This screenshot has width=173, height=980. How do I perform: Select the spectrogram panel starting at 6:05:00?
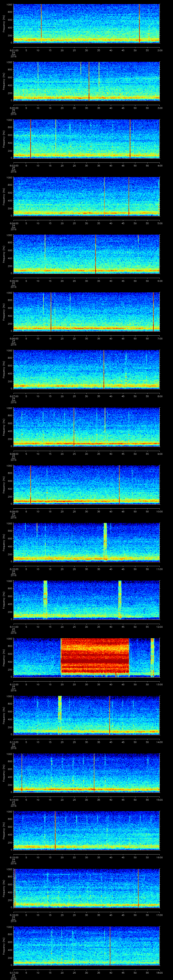click(x=86, y=254)
